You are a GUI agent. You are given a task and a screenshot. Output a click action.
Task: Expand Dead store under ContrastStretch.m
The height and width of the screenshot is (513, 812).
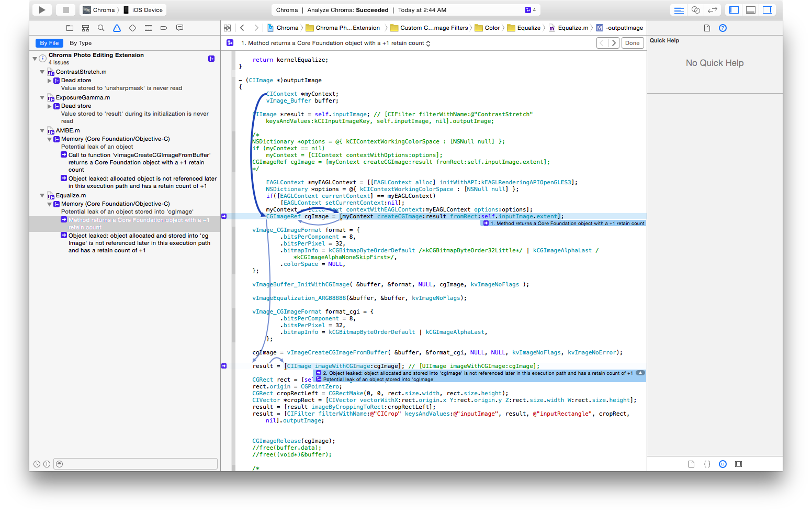50,81
